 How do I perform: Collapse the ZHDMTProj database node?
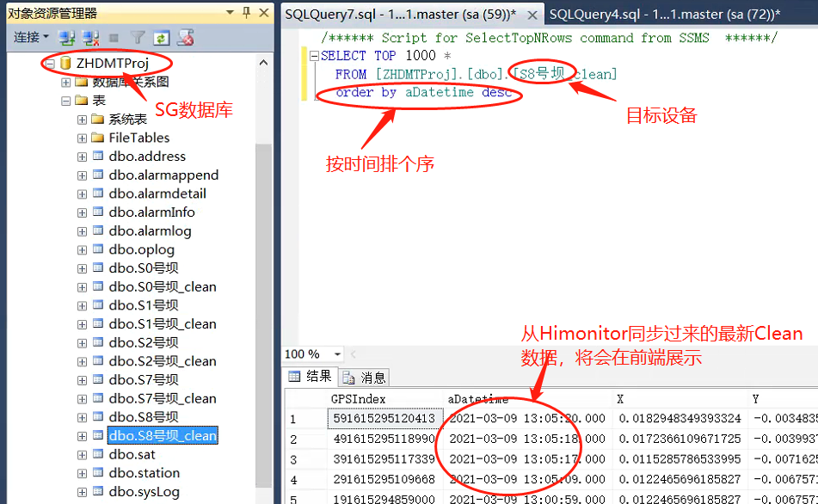[x=50, y=64]
